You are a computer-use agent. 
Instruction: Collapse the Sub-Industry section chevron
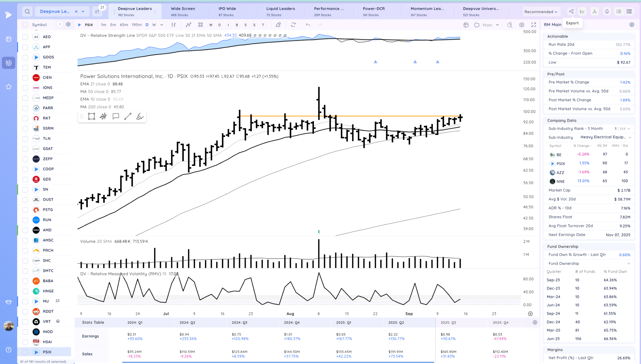pos(630,137)
